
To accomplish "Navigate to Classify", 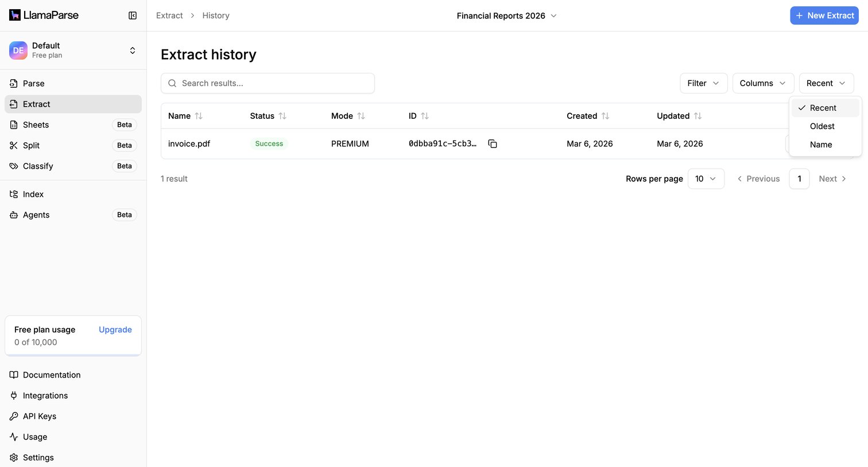I will (73, 166).
